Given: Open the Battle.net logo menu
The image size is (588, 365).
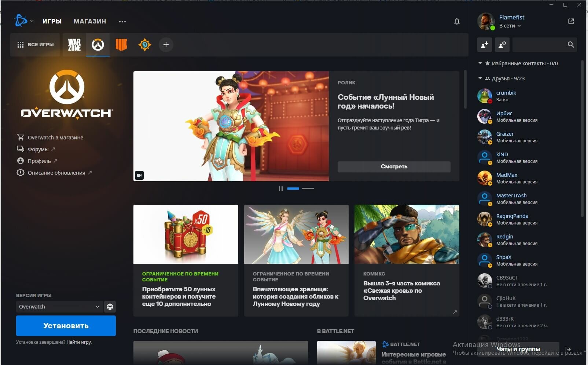Looking at the screenshot, I should coord(21,21).
